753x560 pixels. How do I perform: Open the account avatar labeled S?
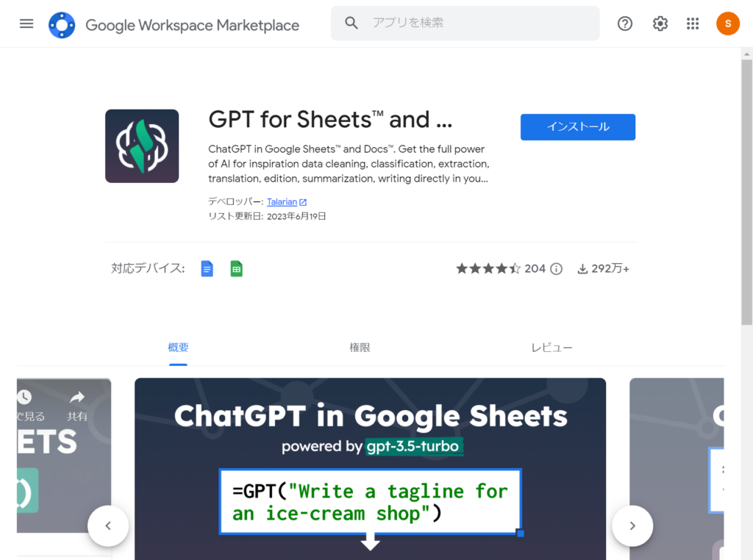point(728,24)
